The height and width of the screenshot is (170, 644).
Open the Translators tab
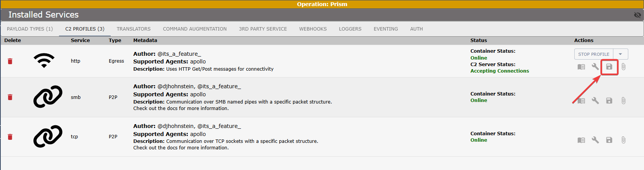(134, 29)
